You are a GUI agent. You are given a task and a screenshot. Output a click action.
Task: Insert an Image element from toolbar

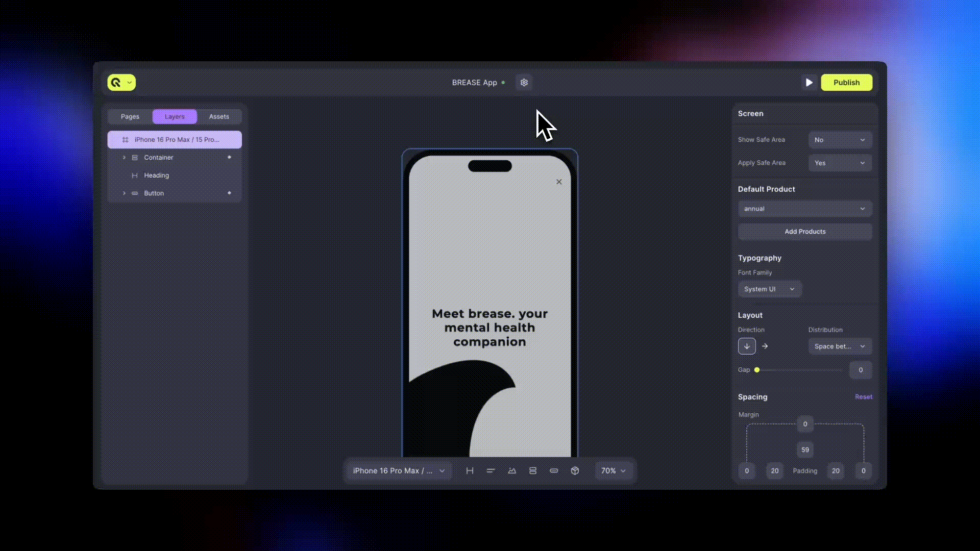coord(512,471)
